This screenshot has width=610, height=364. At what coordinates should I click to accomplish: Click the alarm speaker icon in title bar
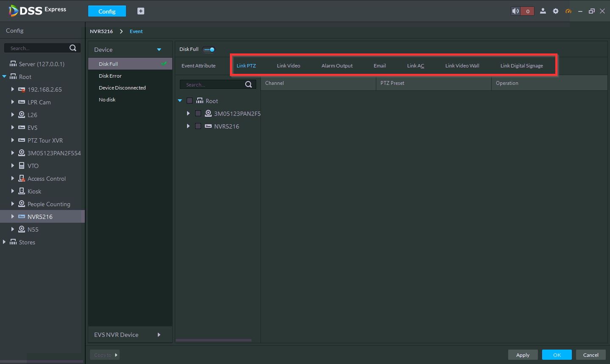point(515,11)
